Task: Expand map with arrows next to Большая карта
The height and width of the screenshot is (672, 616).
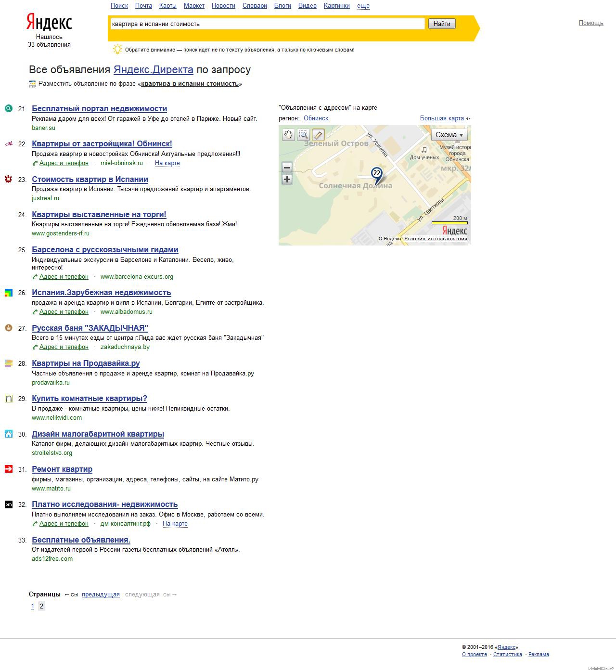Action: [468, 118]
